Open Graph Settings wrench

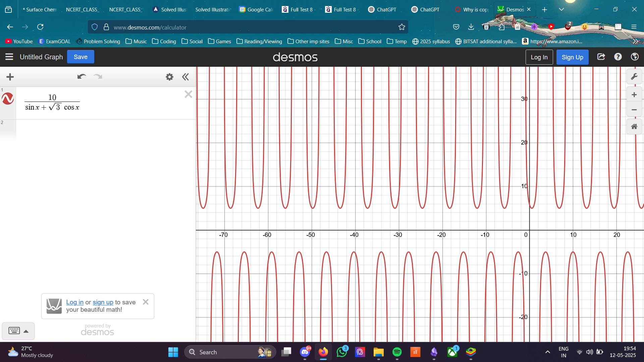tap(634, 77)
